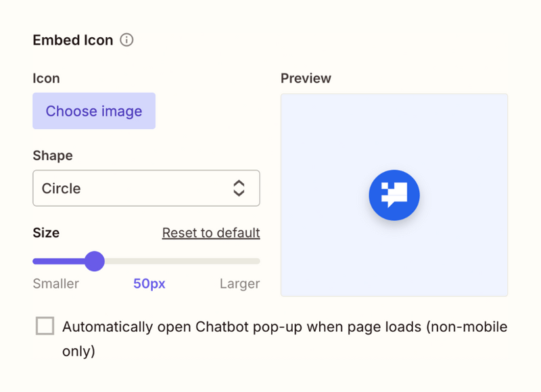
Task: Click the Icon section label
Action: 46,78
